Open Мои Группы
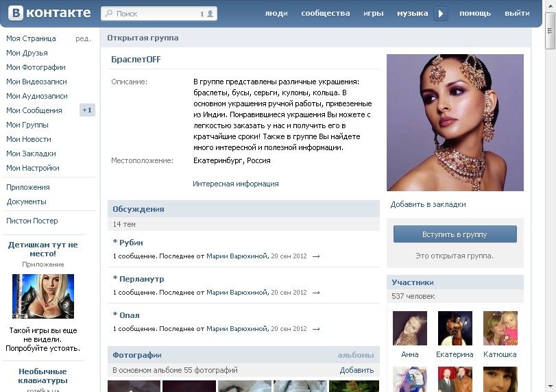556x392 pixels. click(27, 125)
